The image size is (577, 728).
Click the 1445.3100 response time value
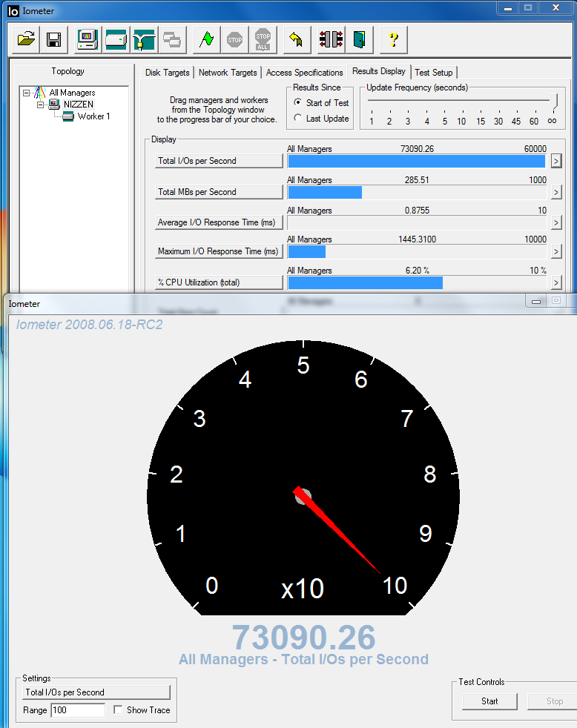(x=418, y=239)
